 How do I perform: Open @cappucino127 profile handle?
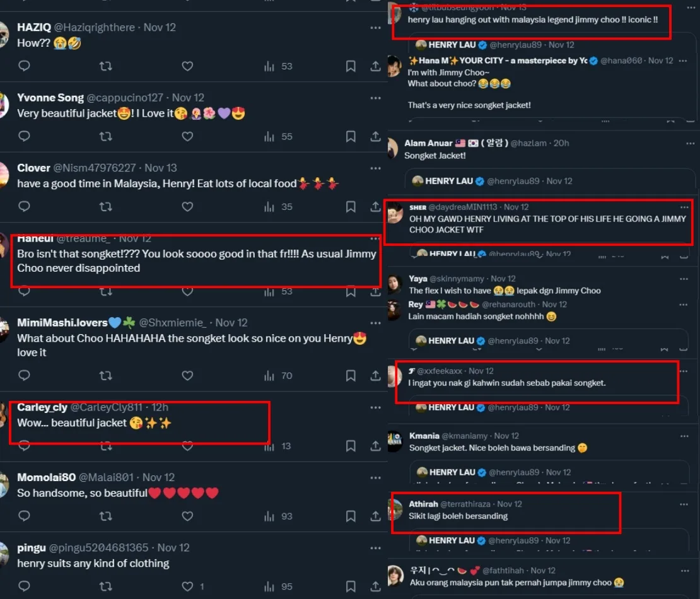tap(125, 98)
